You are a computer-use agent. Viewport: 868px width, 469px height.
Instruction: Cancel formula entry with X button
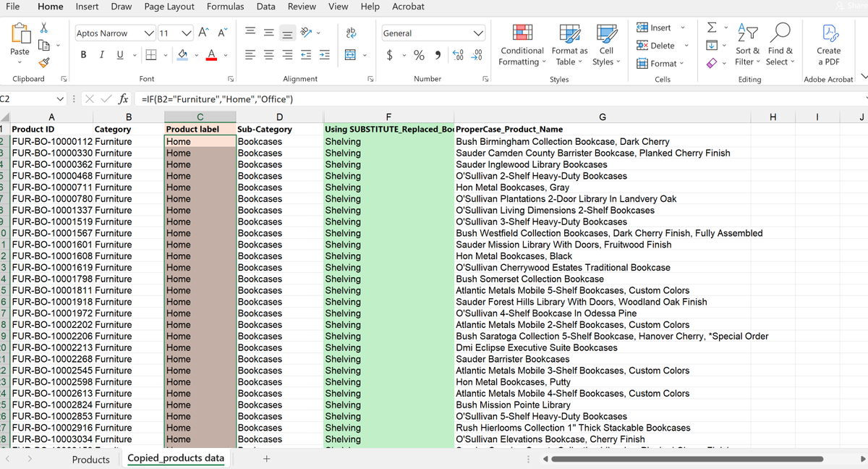point(91,99)
